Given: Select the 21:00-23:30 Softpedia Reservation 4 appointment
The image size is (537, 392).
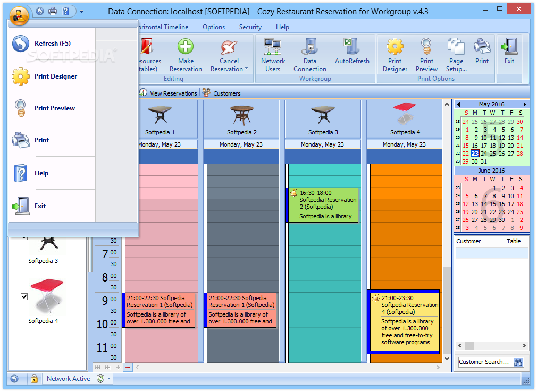Looking at the screenshot, I should point(404,322).
